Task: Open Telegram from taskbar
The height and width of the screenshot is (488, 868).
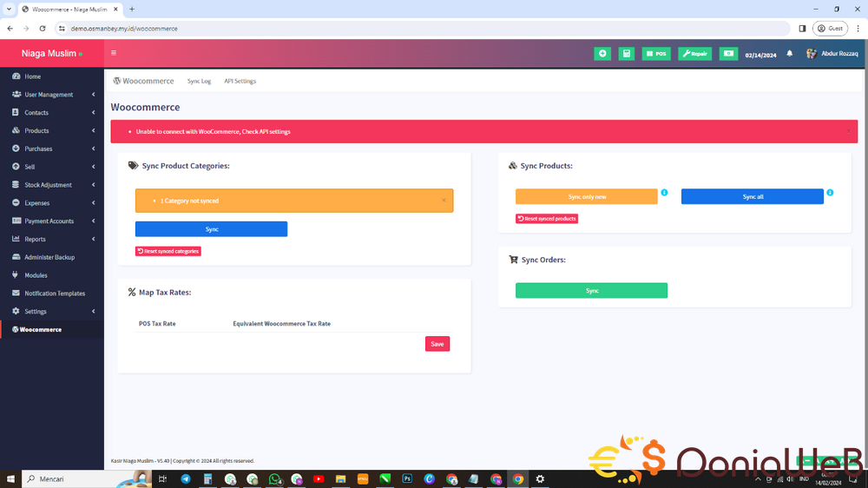Action: pyautogui.click(x=186, y=479)
